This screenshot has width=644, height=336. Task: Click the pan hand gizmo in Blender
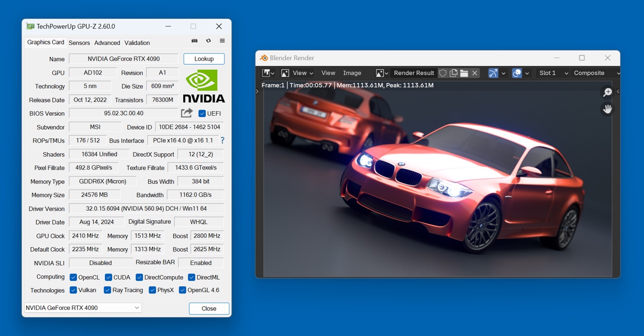pos(608,109)
